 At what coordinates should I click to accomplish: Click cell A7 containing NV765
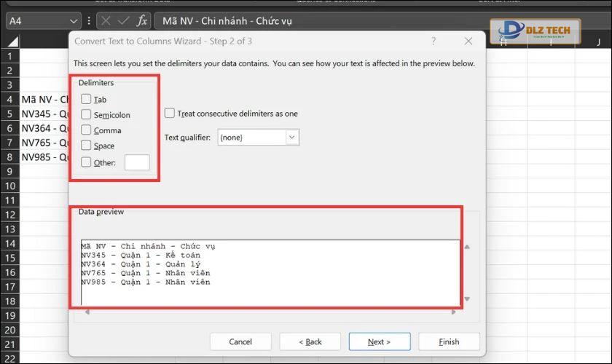[44, 143]
